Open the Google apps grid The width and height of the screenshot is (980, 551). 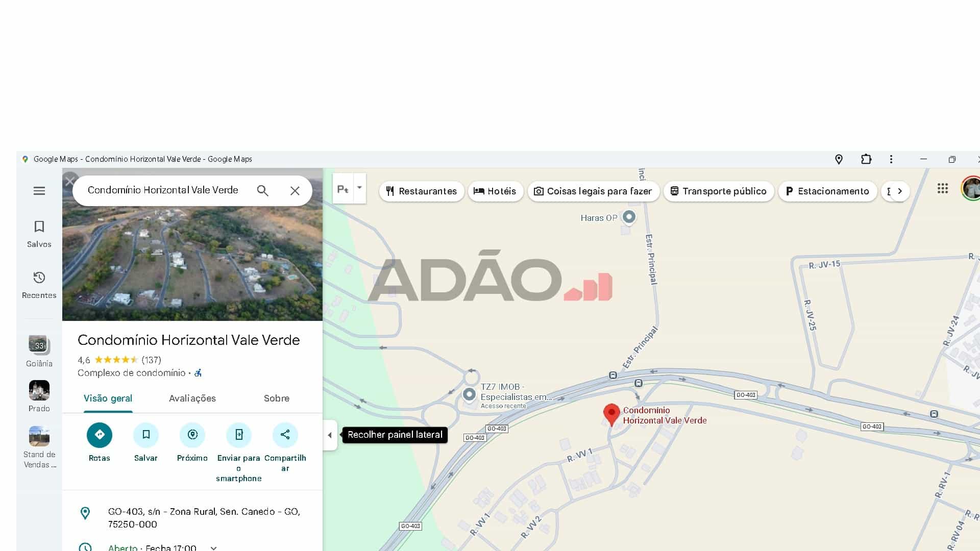pyautogui.click(x=943, y=189)
